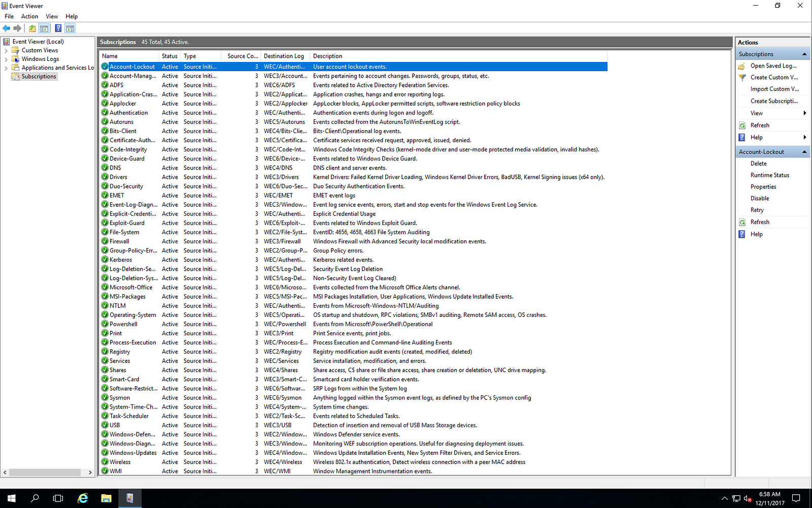Image resolution: width=812 pixels, height=508 pixels.
Task: Sort by Description column header
Action: (x=459, y=56)
